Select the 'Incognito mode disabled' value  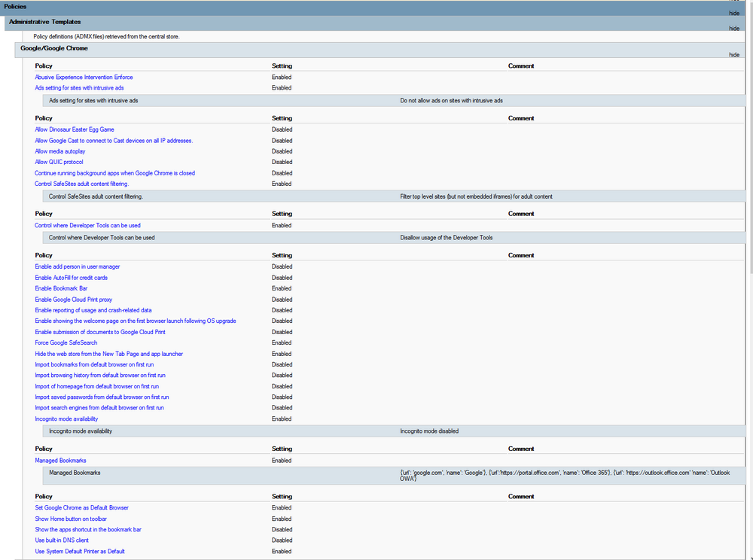coord(429,431)
